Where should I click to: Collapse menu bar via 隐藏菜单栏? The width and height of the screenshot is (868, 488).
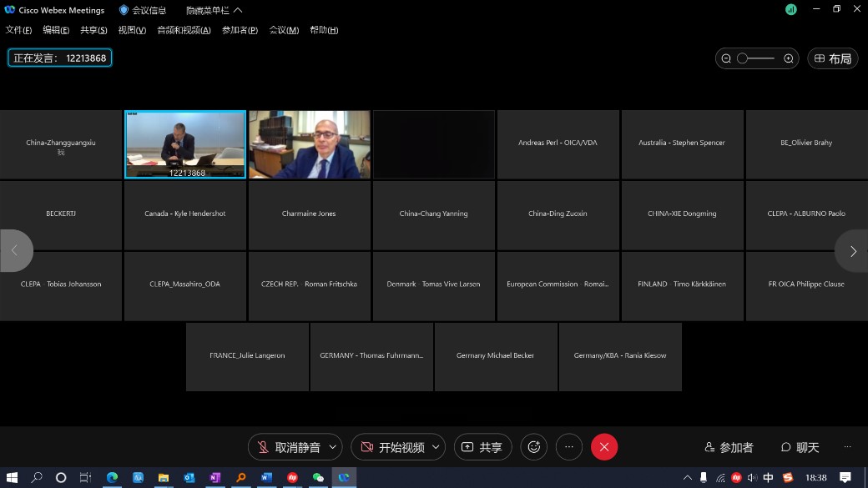coord(214,10)
